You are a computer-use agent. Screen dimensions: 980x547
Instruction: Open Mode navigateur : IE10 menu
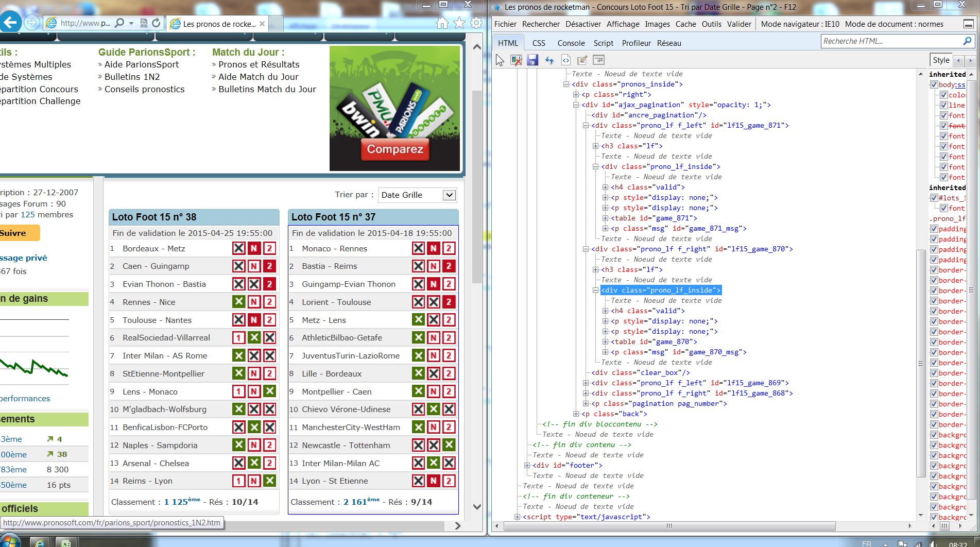pos(800,24)
